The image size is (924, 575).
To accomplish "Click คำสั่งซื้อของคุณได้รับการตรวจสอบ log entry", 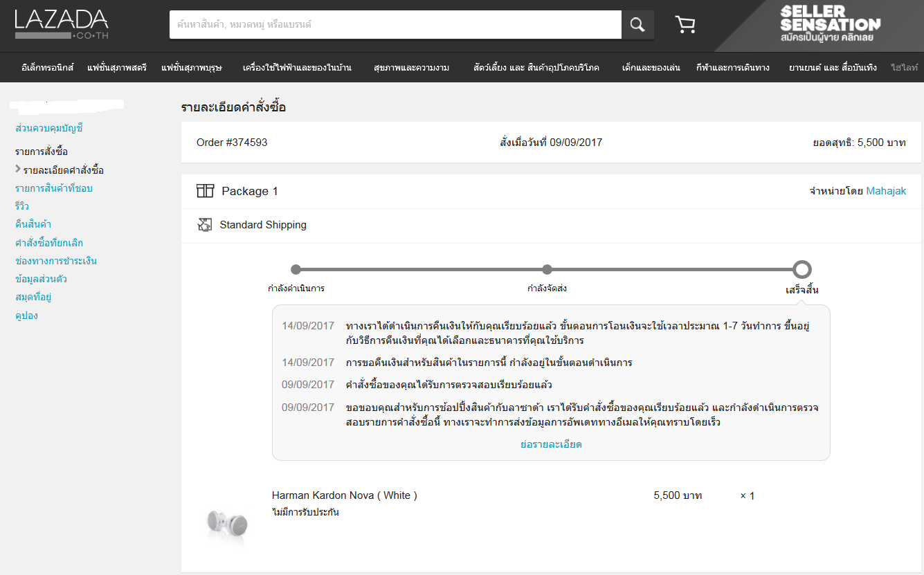I will point(449,385).
